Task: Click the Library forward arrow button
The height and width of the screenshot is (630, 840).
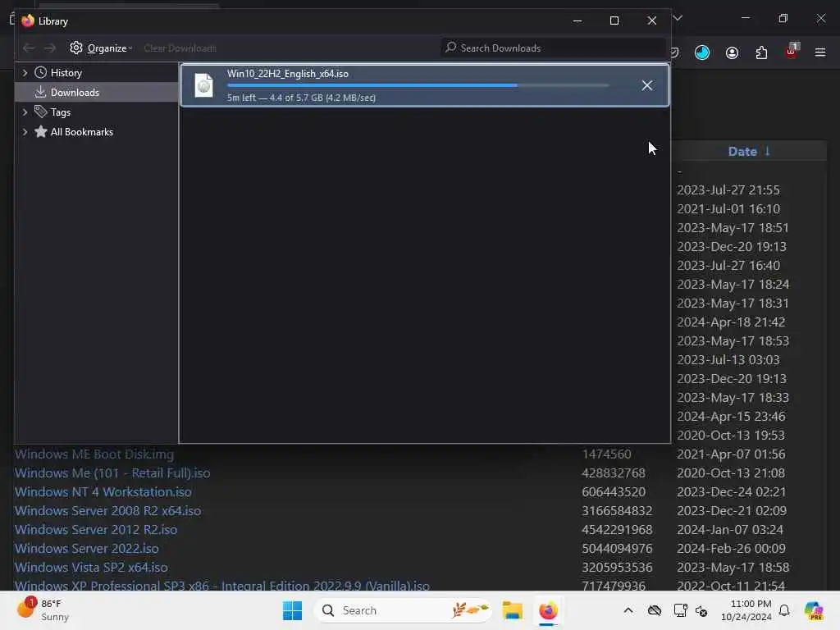Action: 50,48
